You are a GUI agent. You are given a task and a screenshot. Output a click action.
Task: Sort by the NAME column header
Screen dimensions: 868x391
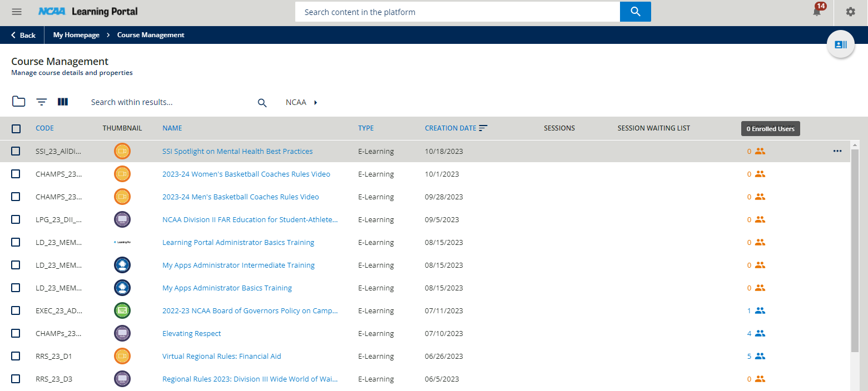[x=172, y=128]
